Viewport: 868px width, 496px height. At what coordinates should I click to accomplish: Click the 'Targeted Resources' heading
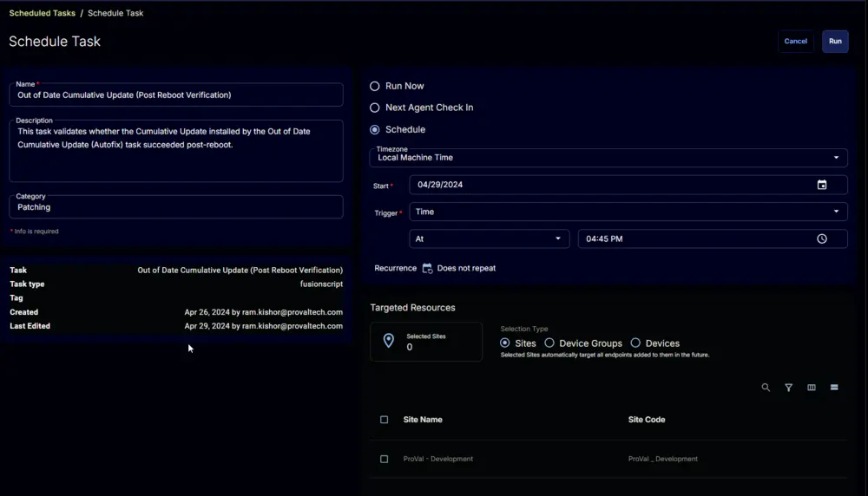tap(412, 308)
